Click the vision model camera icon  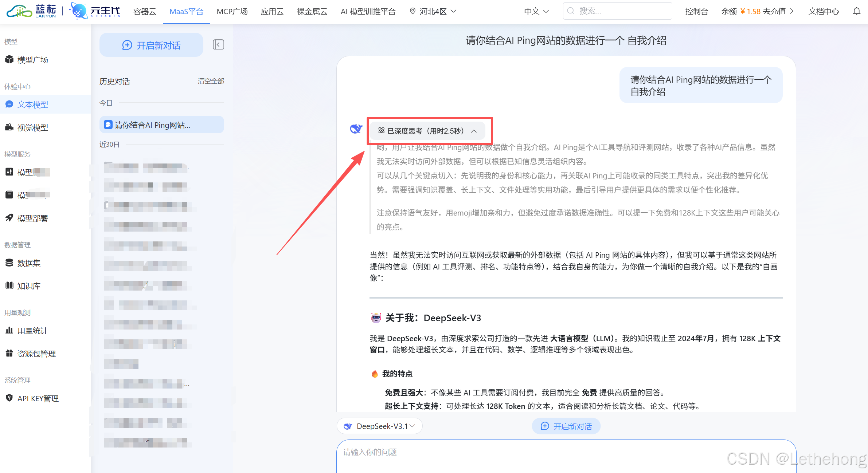coord(9,127)
